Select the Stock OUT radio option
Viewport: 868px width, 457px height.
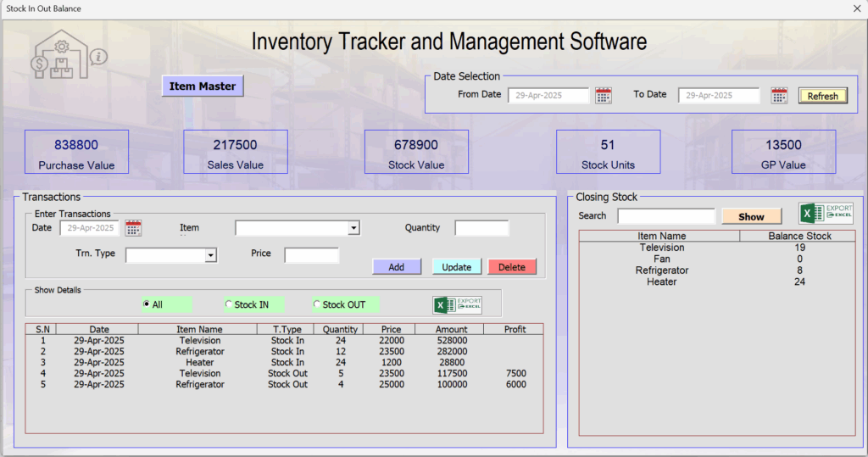(x=317, y=304)
